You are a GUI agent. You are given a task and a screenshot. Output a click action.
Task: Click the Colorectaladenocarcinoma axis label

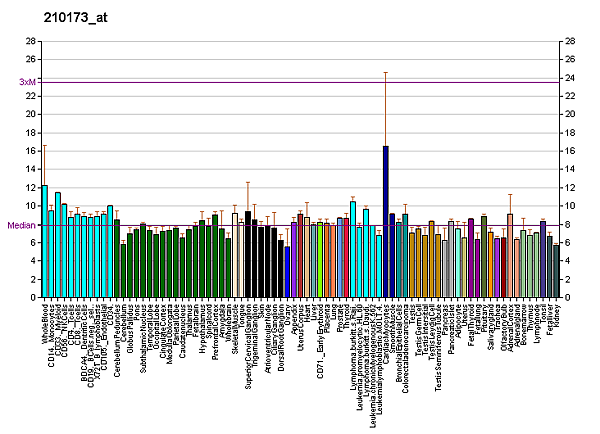[x=405, y=339]
